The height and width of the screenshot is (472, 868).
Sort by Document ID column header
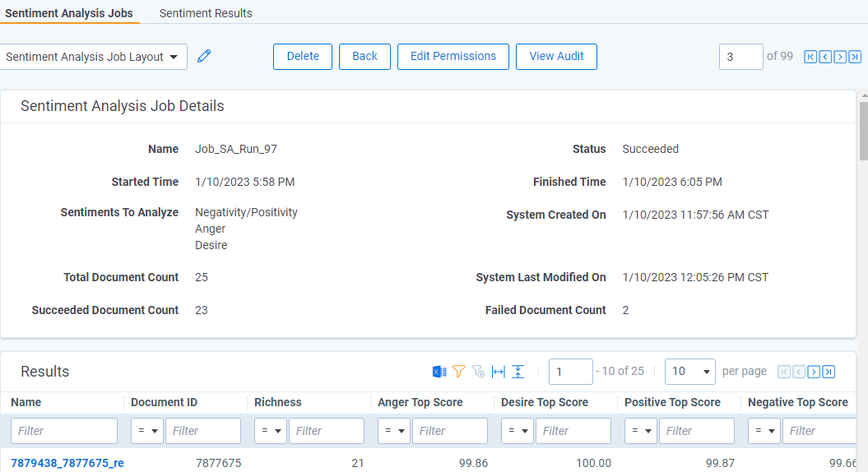coord(164,402)
